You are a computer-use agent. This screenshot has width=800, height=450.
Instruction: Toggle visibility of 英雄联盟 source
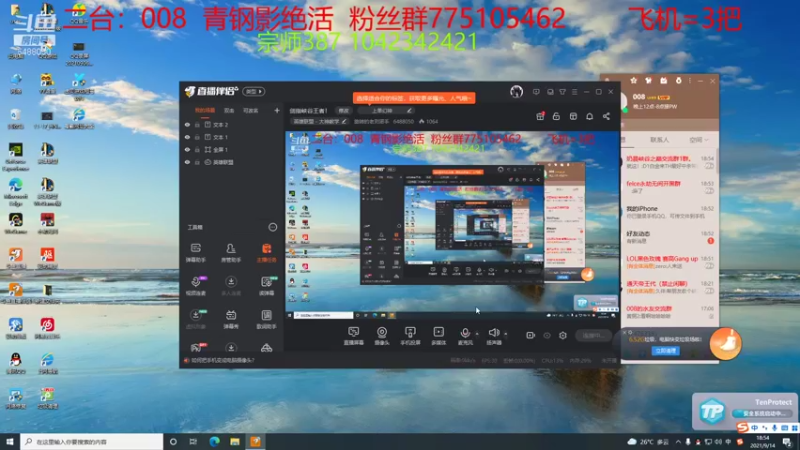187,162
